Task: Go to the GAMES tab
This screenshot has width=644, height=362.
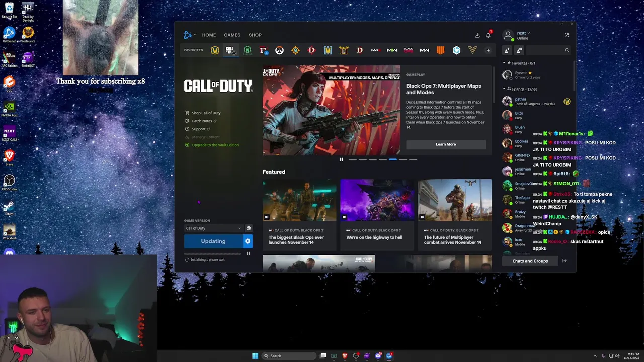Action: 232,35
